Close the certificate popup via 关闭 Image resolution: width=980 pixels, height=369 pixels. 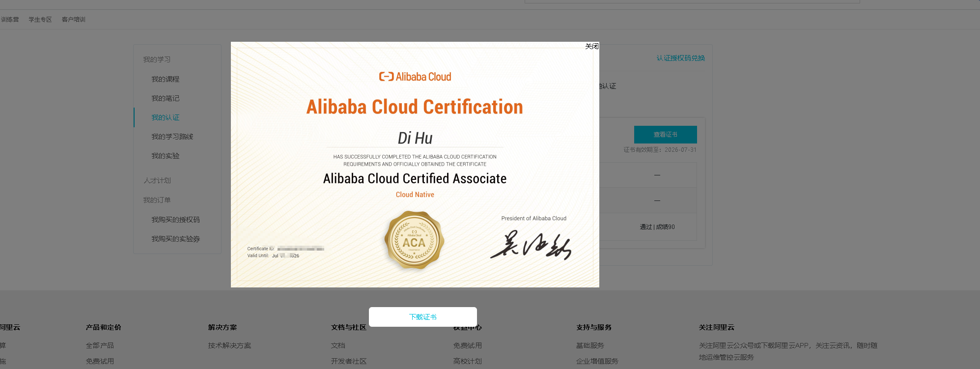pyautogui.click(x=591, y=46)
